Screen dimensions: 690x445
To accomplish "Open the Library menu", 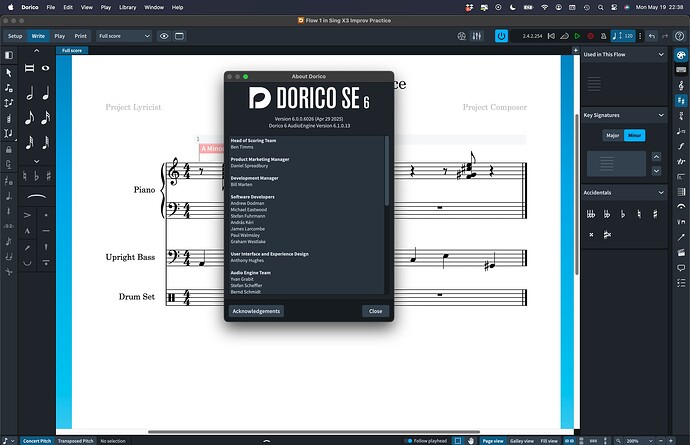I will [x=128, y=7].
